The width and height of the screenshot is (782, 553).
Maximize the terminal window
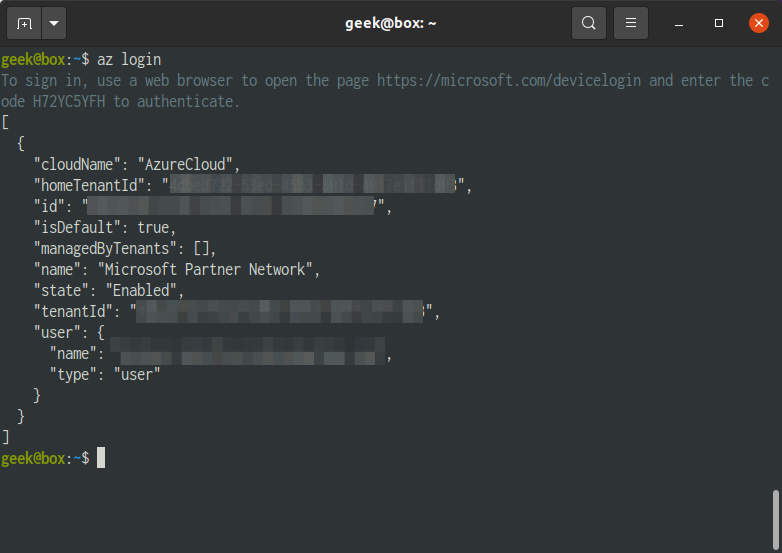pos(719,23)
